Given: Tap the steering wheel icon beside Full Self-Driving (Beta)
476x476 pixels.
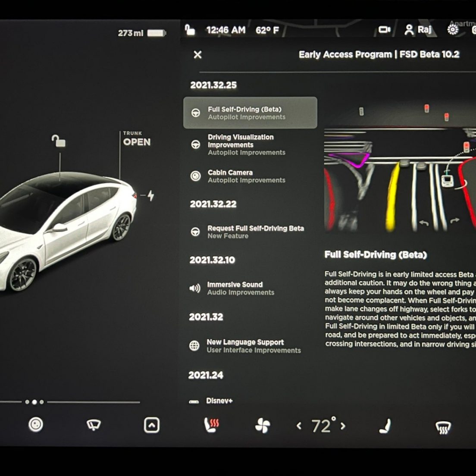Looking at the screenshot, I should click(x=195, y=113).
